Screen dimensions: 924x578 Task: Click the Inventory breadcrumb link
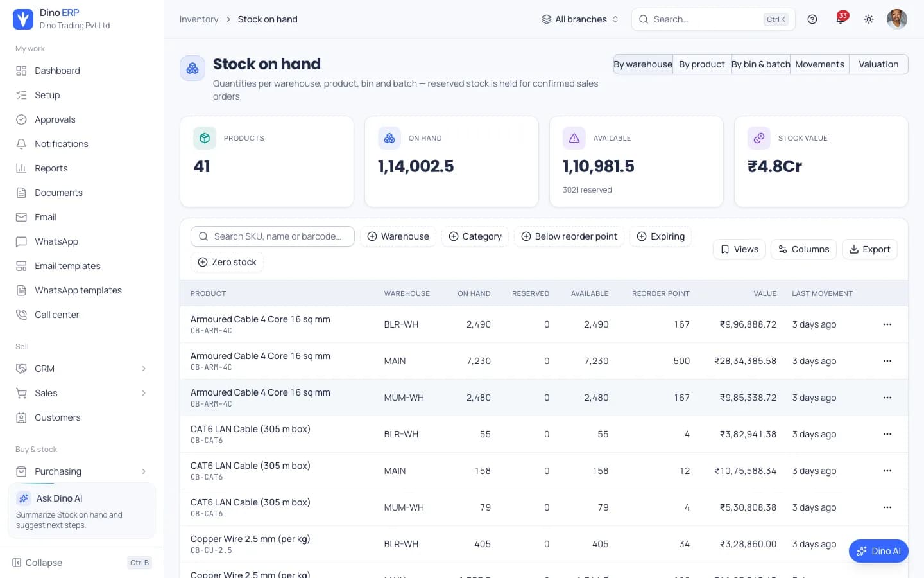199,19
